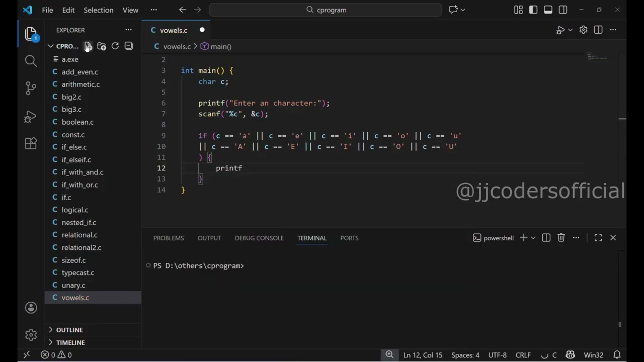The width and height of the screenshot is (644, 362).
Task: Go to line via Ln 12, Col 15
Action: (x=423, y=355)
